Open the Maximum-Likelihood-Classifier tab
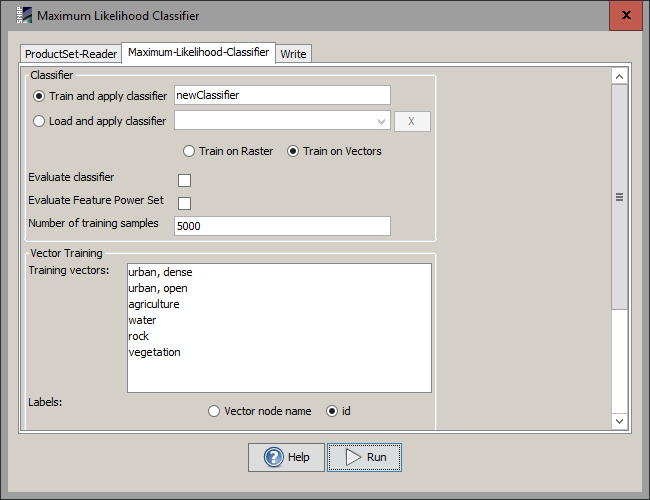The width and height of the screenshot is (650, 500). click(x=199, y=52)
